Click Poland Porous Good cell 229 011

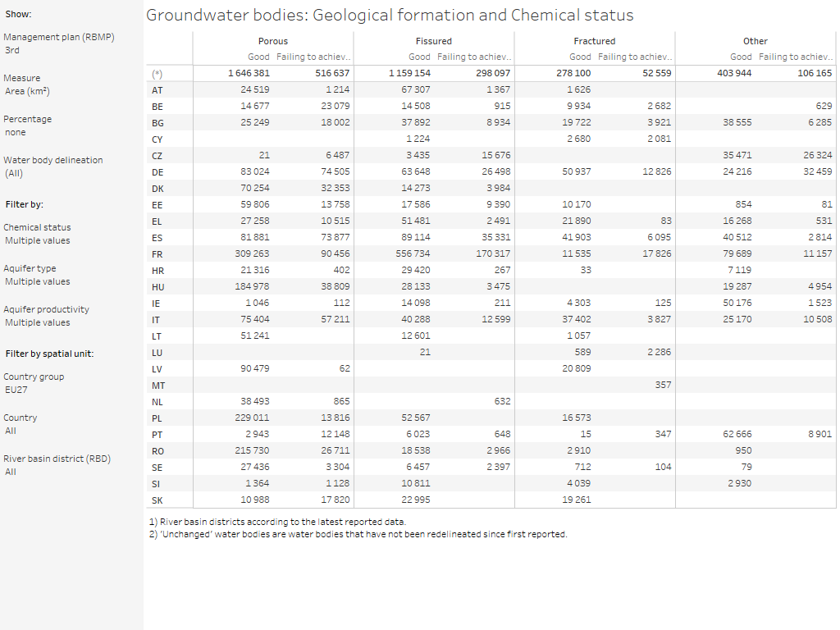point(252,418)
